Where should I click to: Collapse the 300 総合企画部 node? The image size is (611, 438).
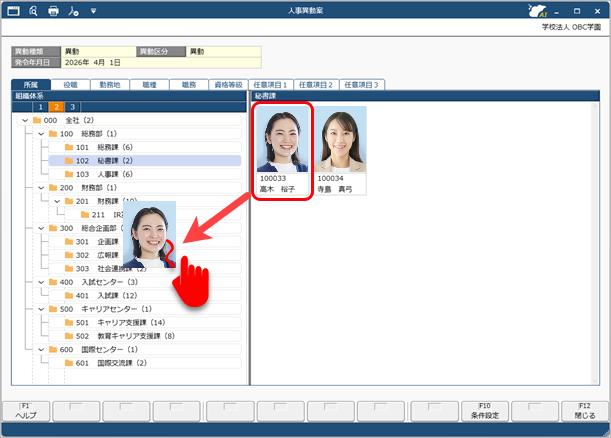41,228
